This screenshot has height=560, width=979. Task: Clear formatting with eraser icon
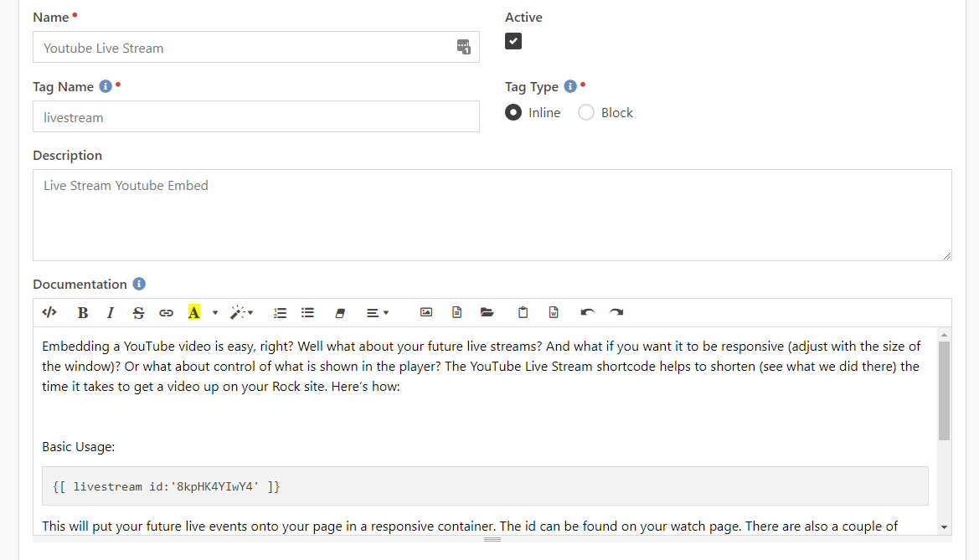point(340,313)
